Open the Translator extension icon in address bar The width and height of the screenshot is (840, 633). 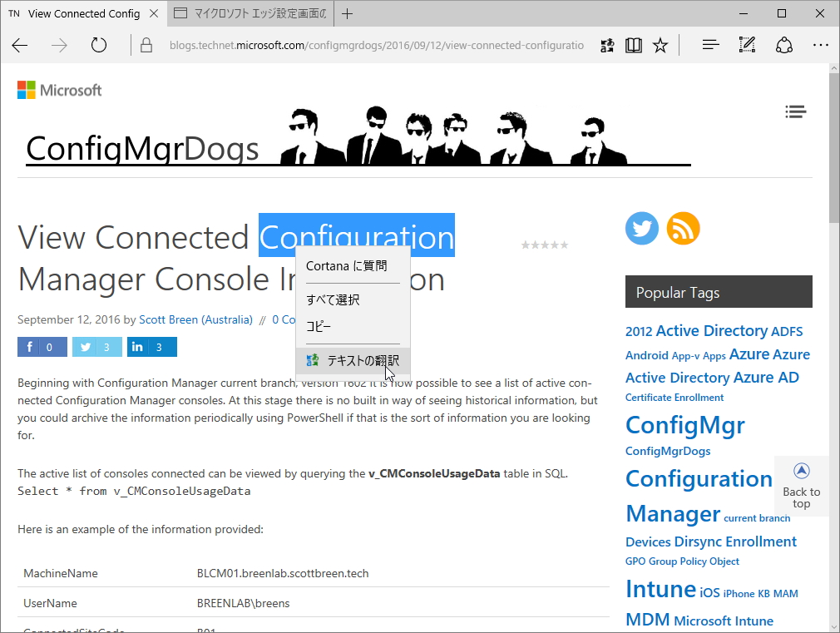[607, 46]
